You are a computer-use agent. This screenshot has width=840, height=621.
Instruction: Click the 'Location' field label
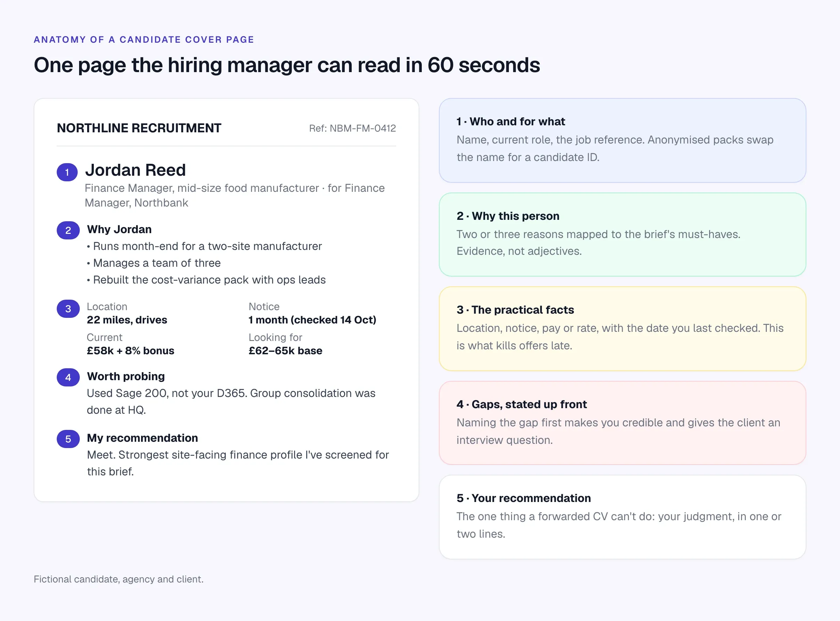[x=107, y=307]
